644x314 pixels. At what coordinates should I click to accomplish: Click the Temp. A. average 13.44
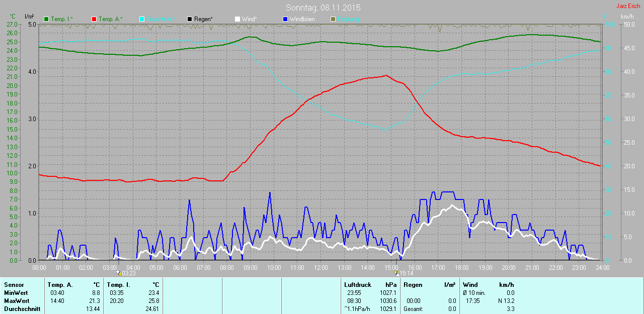click(x=93, y=309)
